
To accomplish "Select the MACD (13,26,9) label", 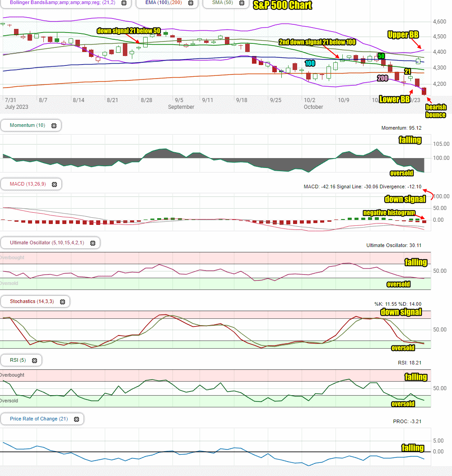I will tap(28, 184).
